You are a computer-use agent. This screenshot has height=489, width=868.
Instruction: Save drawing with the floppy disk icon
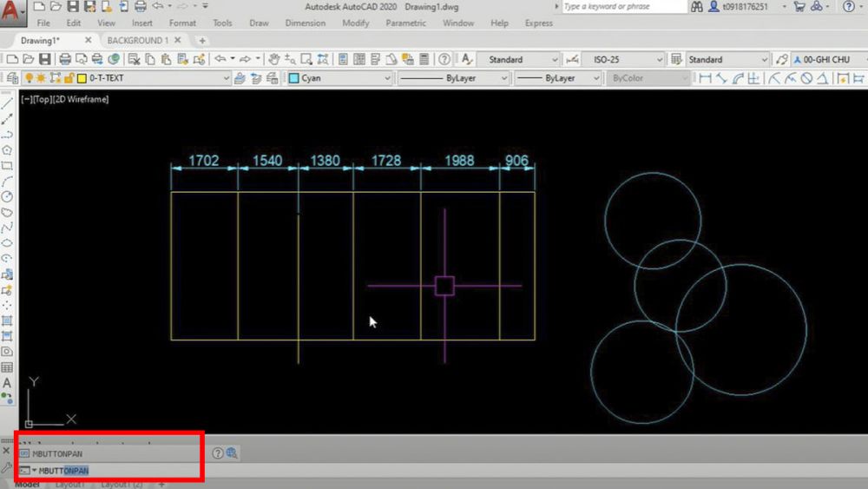45,59
